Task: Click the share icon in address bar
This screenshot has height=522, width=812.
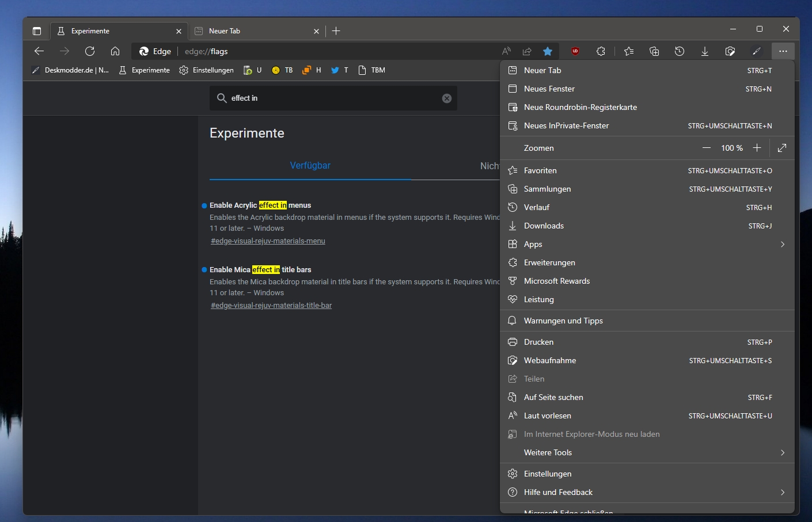Action: pyautogui.click(x=527, y=51)
